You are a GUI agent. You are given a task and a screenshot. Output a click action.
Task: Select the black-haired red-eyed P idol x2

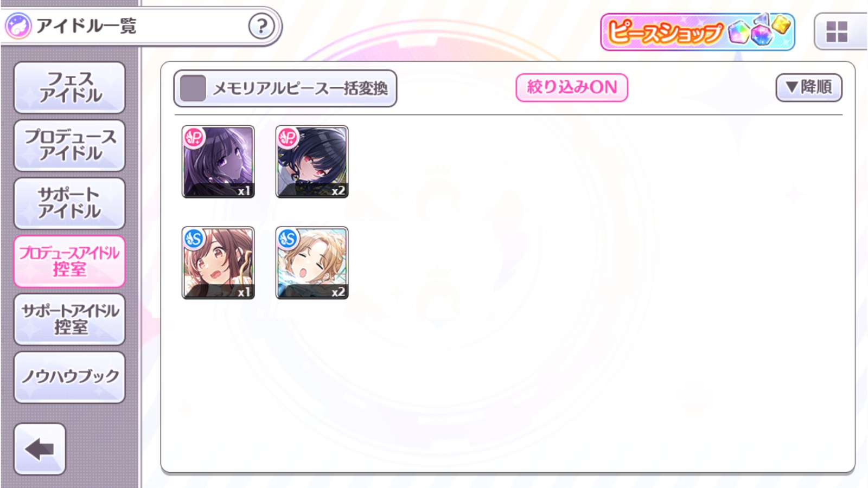tap(312, 162)
